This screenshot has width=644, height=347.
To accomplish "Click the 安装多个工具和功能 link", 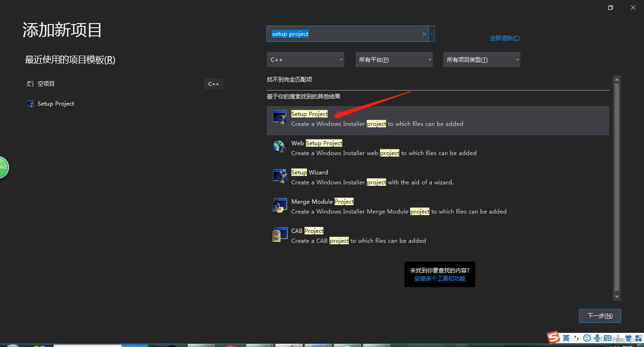I will pos(439,279).
